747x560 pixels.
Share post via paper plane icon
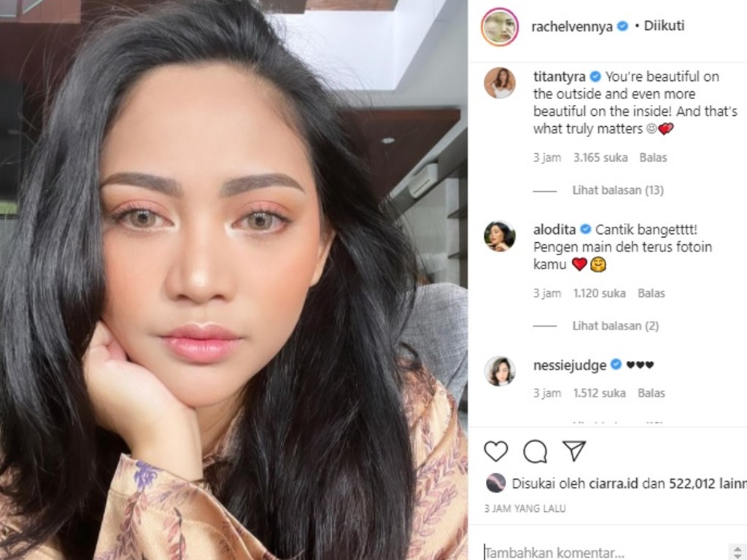[574, 451]
